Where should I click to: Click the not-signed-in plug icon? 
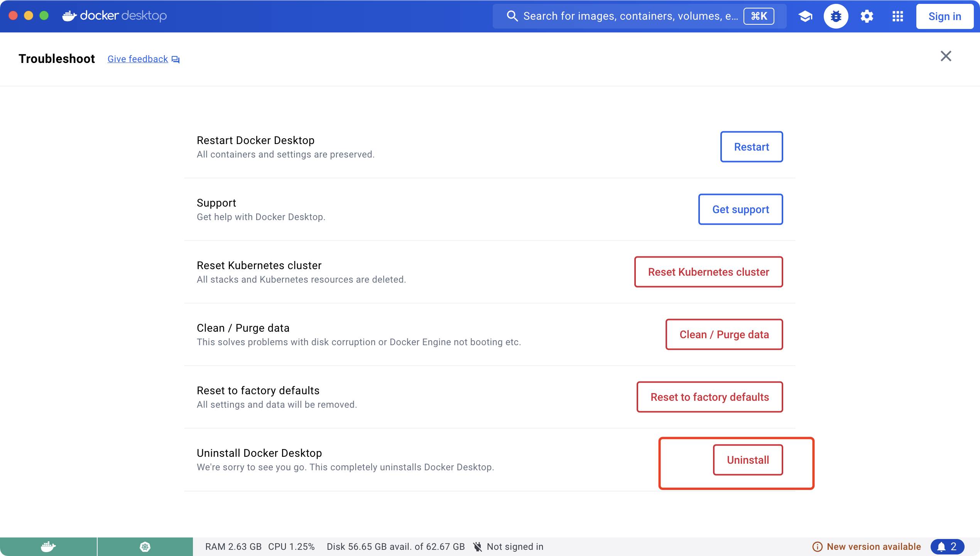(x=478, y=547)
